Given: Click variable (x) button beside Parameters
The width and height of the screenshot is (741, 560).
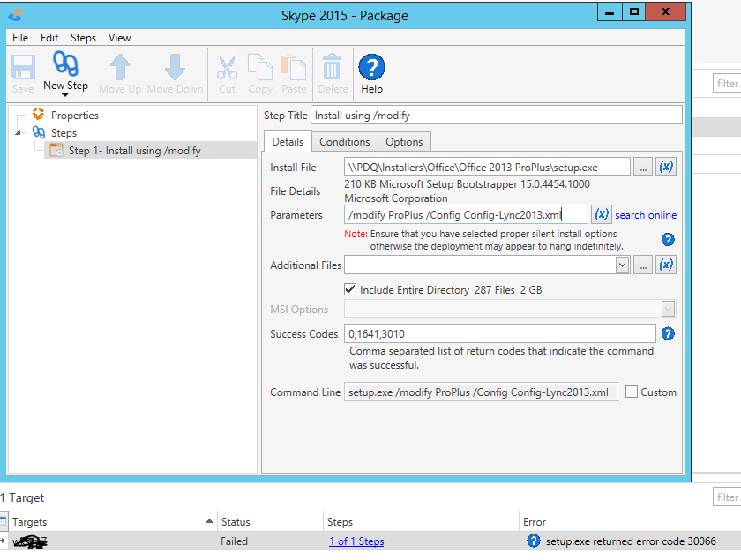Looking at the screenshot, I should pos(602,214).
